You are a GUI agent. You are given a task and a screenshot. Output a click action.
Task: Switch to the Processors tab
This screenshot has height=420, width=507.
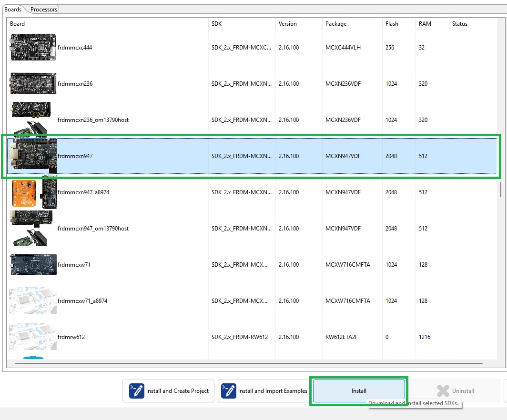coord(43,9)
